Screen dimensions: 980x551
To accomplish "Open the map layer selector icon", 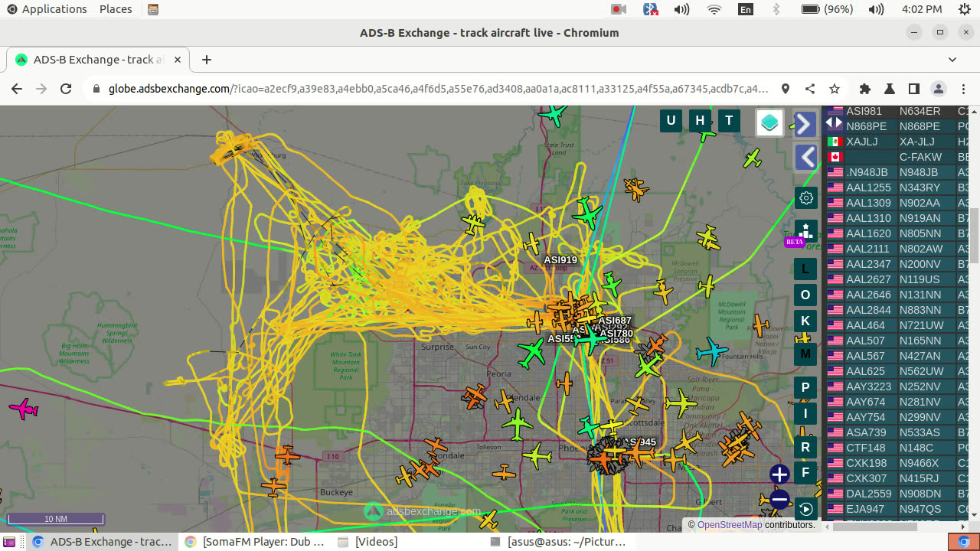I will click(x=769, y=122).
